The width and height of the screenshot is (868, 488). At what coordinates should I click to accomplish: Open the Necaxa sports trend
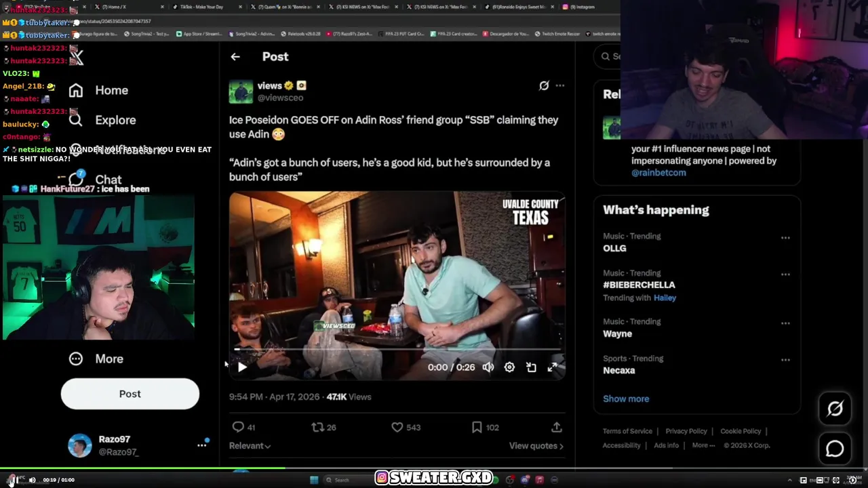619,370
